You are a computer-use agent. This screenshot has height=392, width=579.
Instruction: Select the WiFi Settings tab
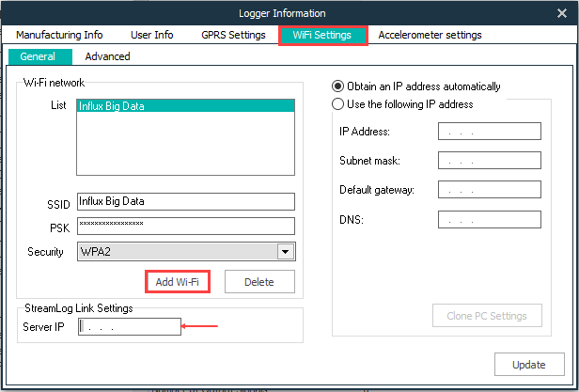(323, 36)
